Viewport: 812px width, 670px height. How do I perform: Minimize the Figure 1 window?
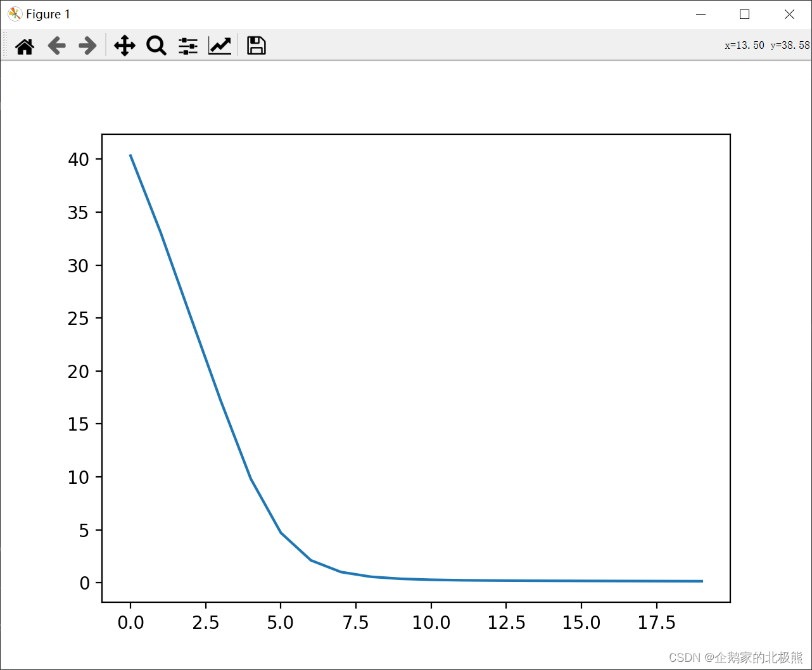click(701, 14)
